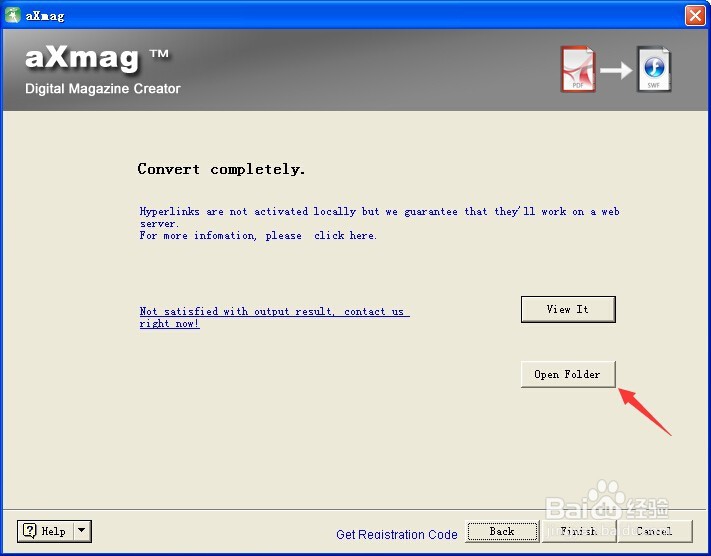Click the 'Convert completely.' message

[x=221, y=169]
